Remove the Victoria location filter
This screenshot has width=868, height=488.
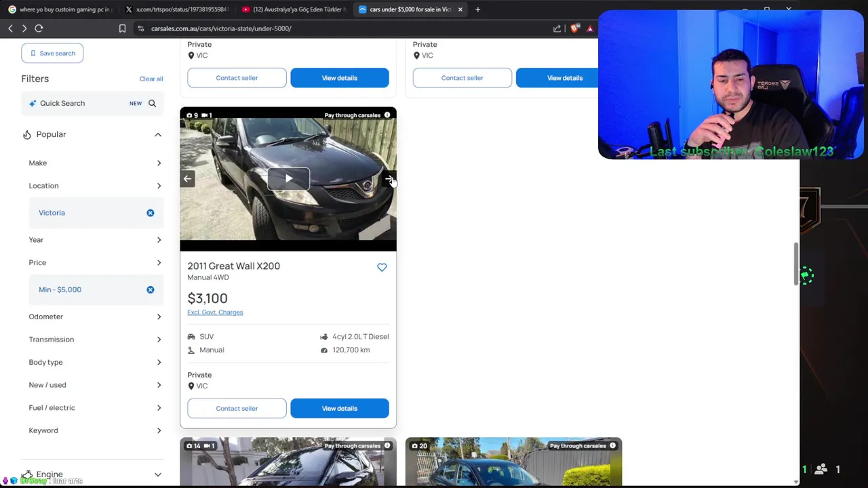150,213
